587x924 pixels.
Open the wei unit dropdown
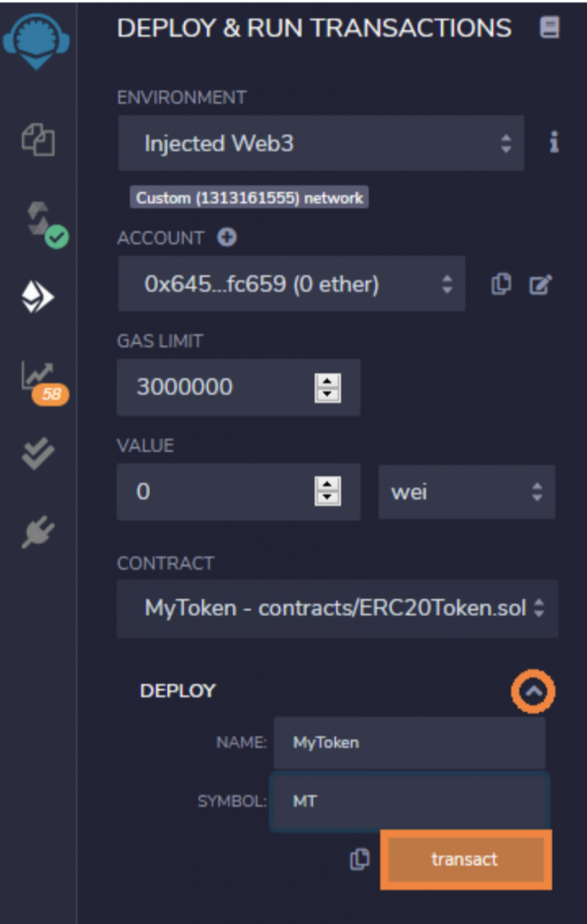click(467, 492)
